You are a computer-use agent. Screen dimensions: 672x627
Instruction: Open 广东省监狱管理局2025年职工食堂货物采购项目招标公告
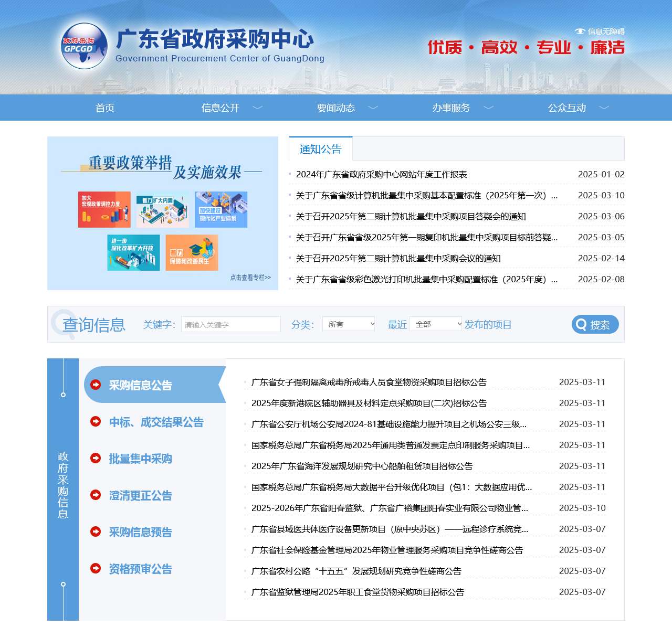coord(358,592)
